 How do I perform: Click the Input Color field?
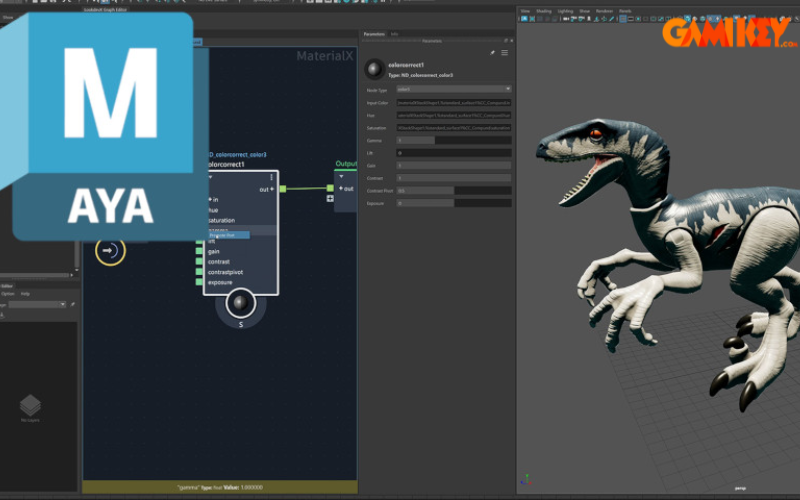[454, 103]
